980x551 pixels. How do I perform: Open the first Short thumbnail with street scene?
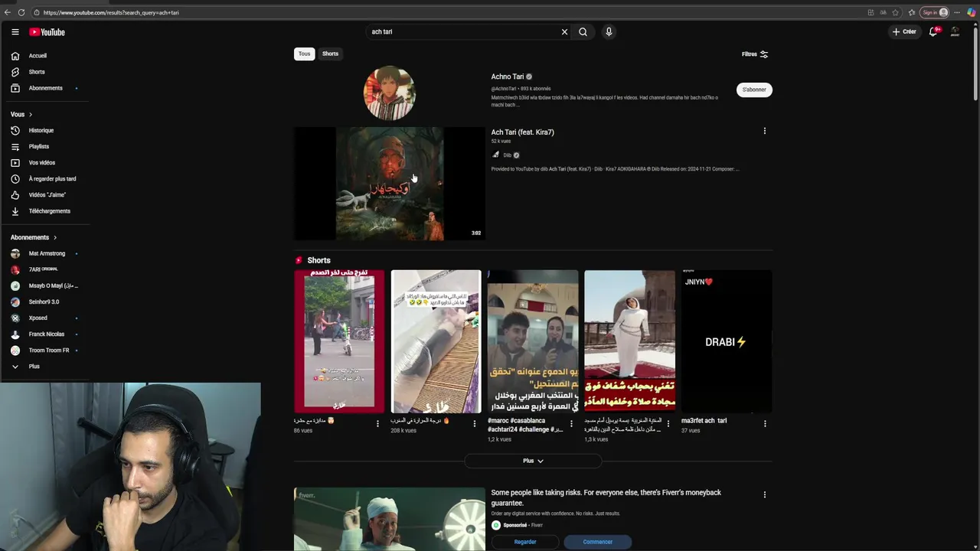[339, 341]
